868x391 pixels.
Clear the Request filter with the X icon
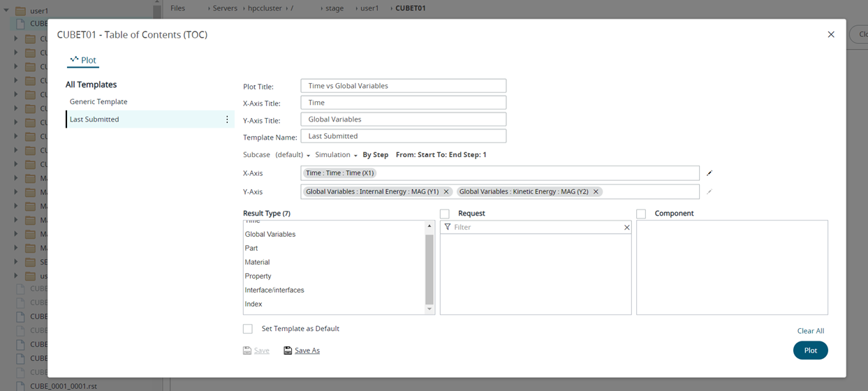click(x=626, y=228)
